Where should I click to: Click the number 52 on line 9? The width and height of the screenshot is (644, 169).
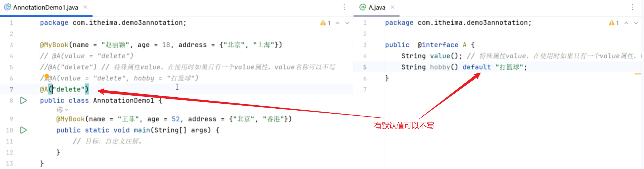click(x=176, y=119)
